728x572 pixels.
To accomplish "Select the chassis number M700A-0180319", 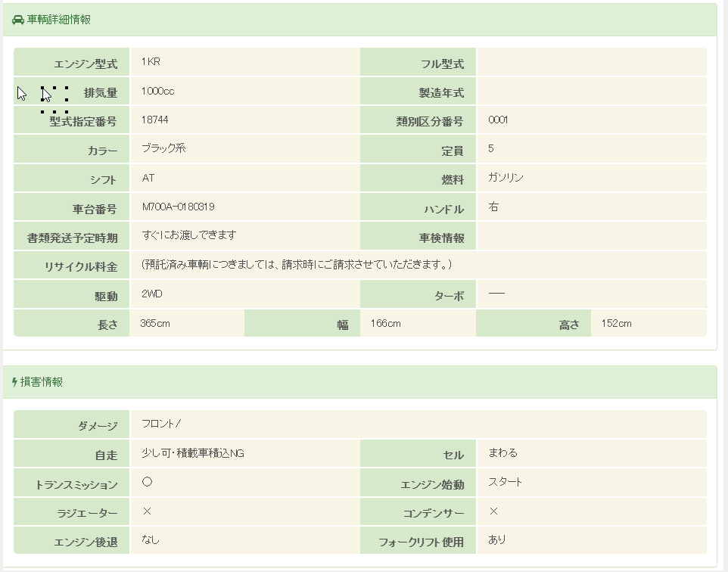I will point(178,207).
